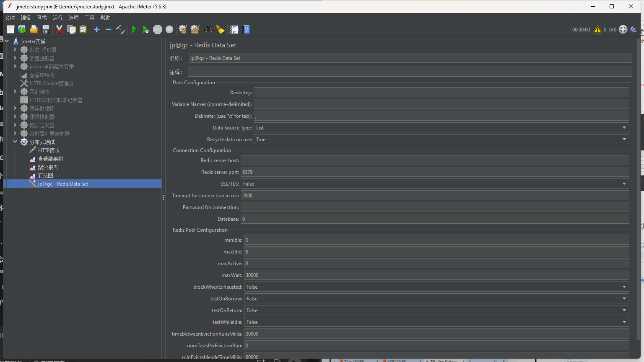Click the Variable Names input field
Screen dimensions: 644x362
pos(441,104)
